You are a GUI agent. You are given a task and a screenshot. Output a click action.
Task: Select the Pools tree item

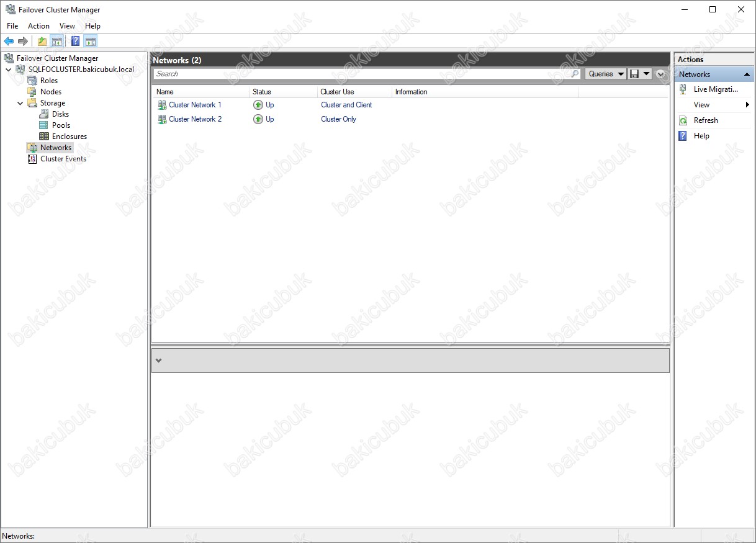click(x=61, y=125)
